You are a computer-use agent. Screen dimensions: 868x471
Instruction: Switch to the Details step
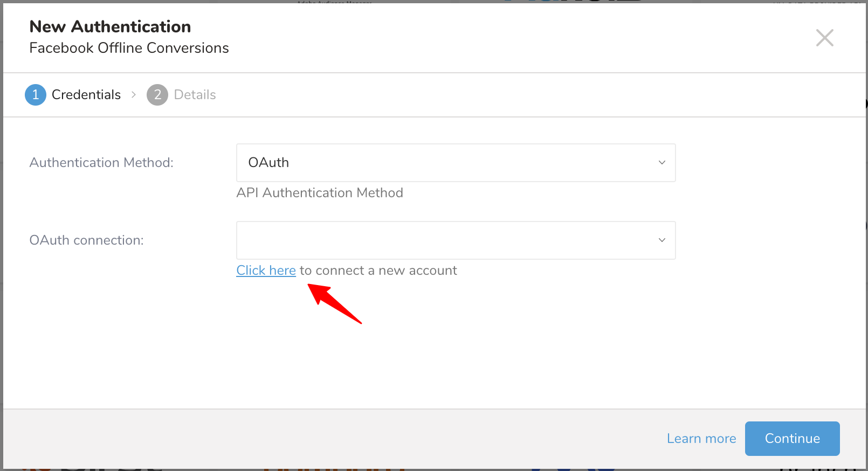click(x=195, y=95)
